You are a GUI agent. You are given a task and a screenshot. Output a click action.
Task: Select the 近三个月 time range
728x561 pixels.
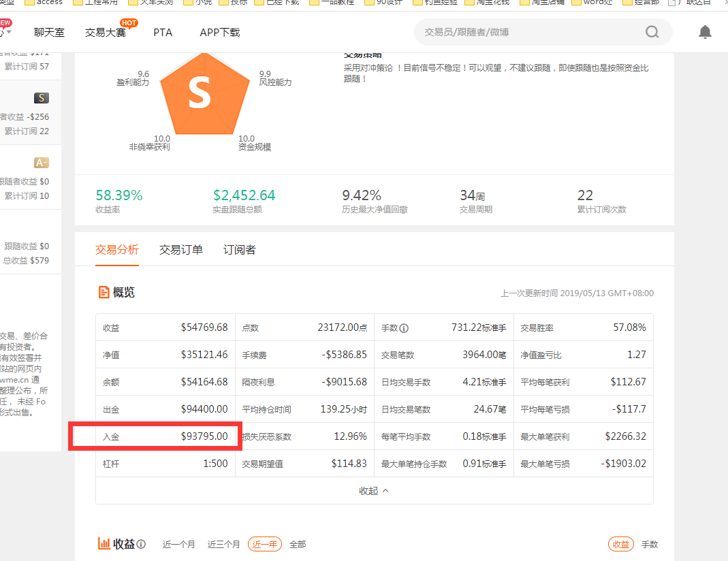[x=223, y=544]
